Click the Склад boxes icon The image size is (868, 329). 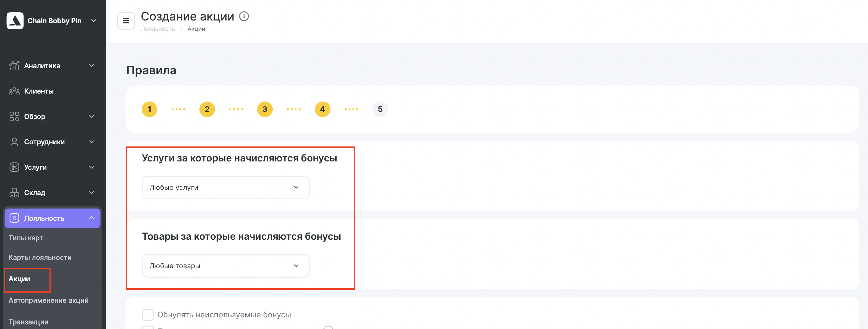pyautogui.click(x=14, y=192)
